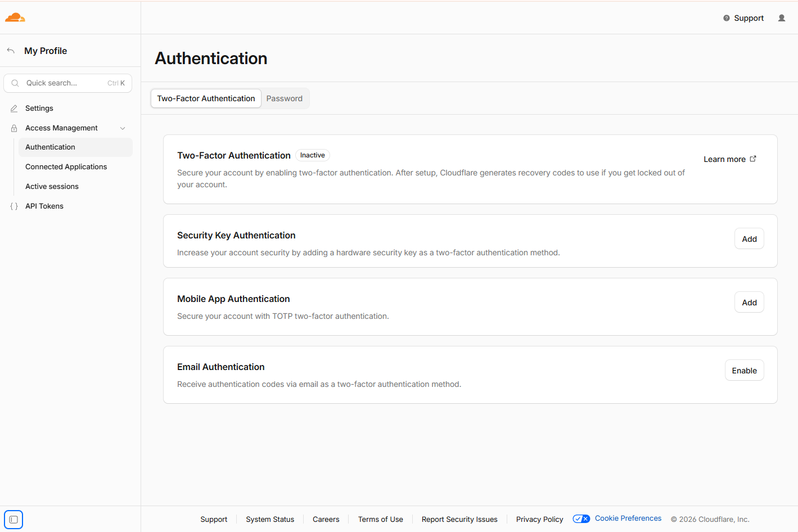Click the Security Key Authentication heading
Viewport: 798px width, 532px height.
coord(236,236)
